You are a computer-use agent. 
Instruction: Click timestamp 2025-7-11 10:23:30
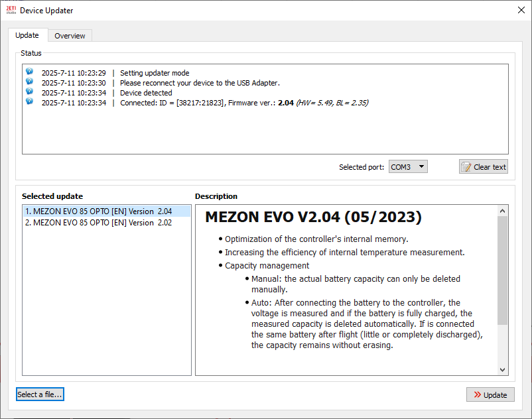[74, 83]
